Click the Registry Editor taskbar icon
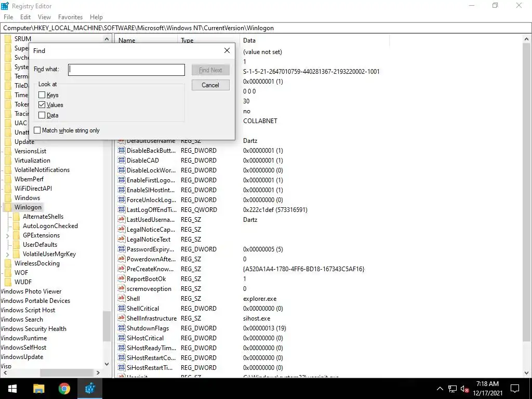 pos(90,389)
